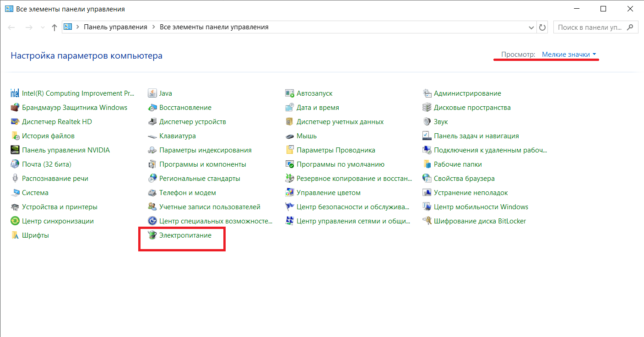This screenshot has width=644, height=337.
Task: Refresh the current Control Panel view
Action: click(542, 27)
